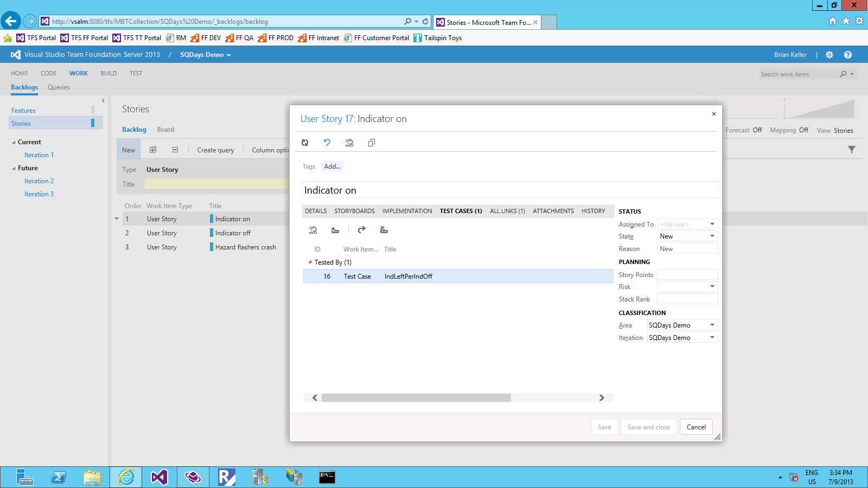The height and width of the screenshot is (488, 868).
Task: Collapse the Current iterations tree node
Action: coord(14,142)
